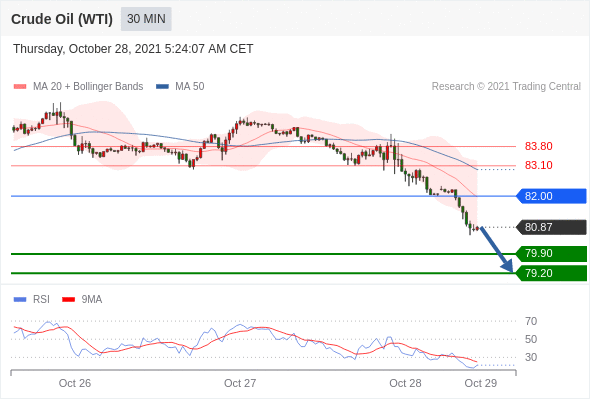Click the blue MA 50 legend swatch
Screen dimensions: 590x400
[163, 87]
